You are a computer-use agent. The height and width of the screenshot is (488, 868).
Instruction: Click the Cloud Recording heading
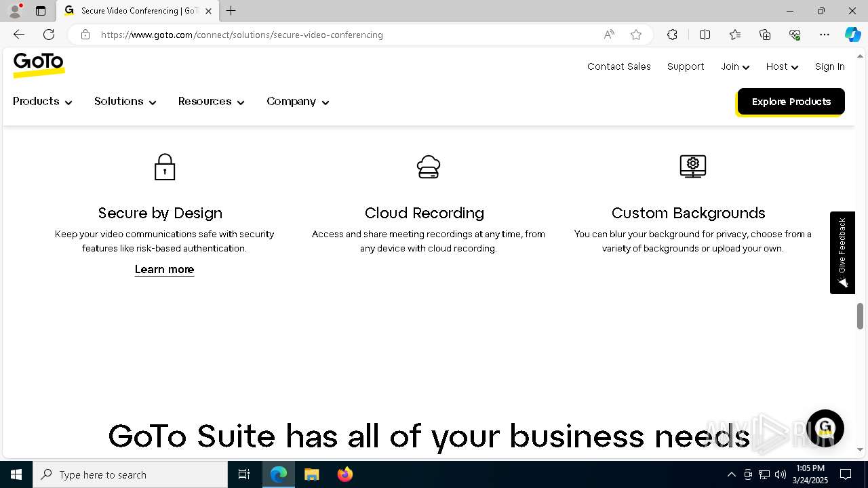tap(425, 213)
